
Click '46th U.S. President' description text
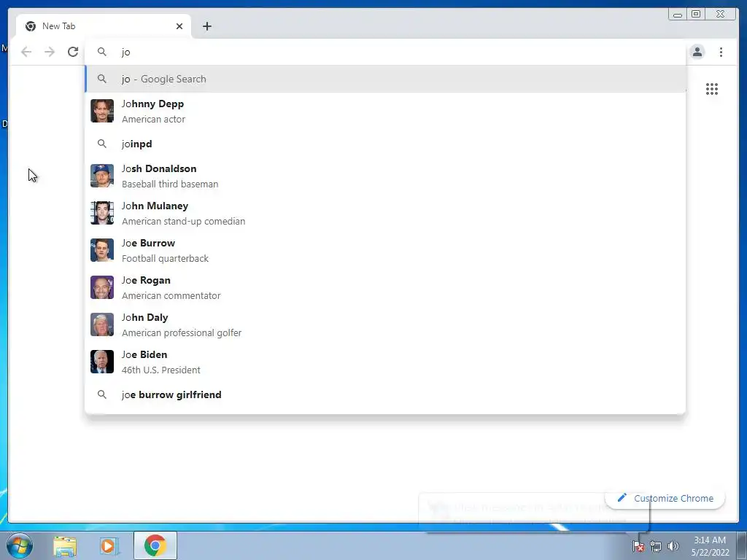(x=161, y=370)
